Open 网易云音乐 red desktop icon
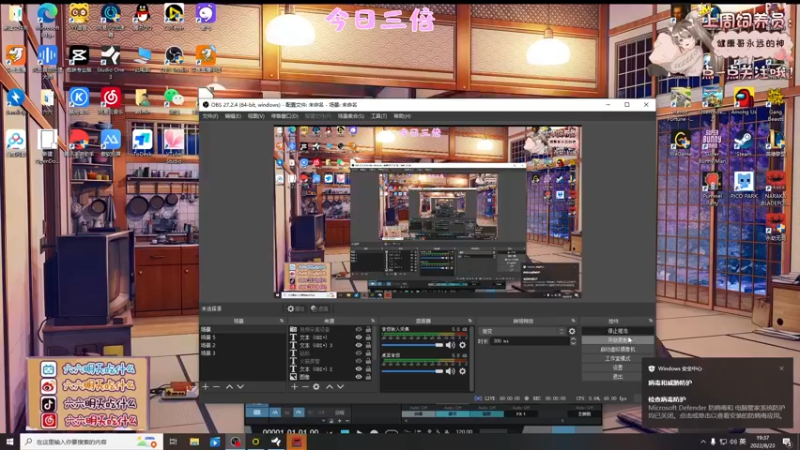 (111, 101)
